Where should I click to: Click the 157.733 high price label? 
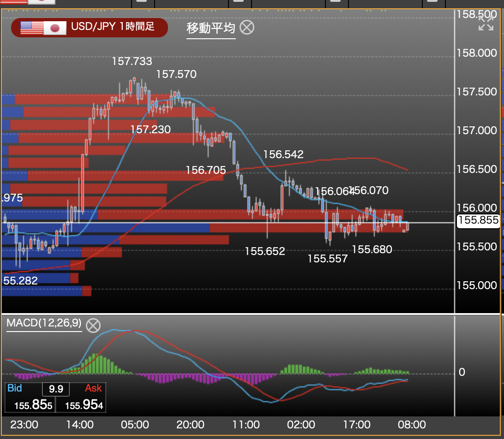[x=132, y=61]
